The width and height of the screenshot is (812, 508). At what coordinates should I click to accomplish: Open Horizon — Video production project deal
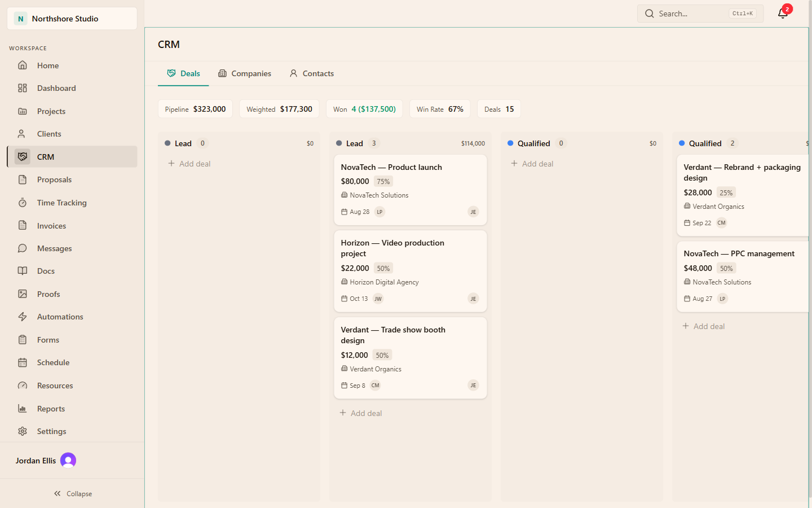coord(411,271)
